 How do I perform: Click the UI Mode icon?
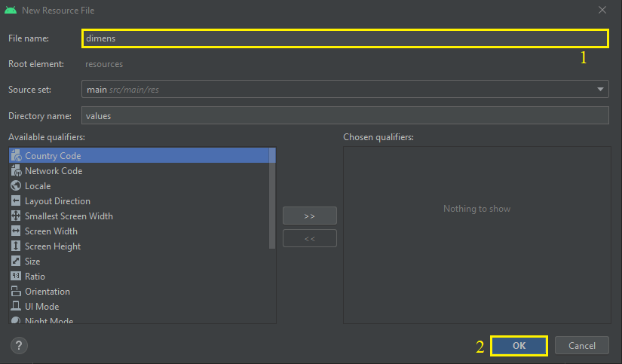coord(16,306)
